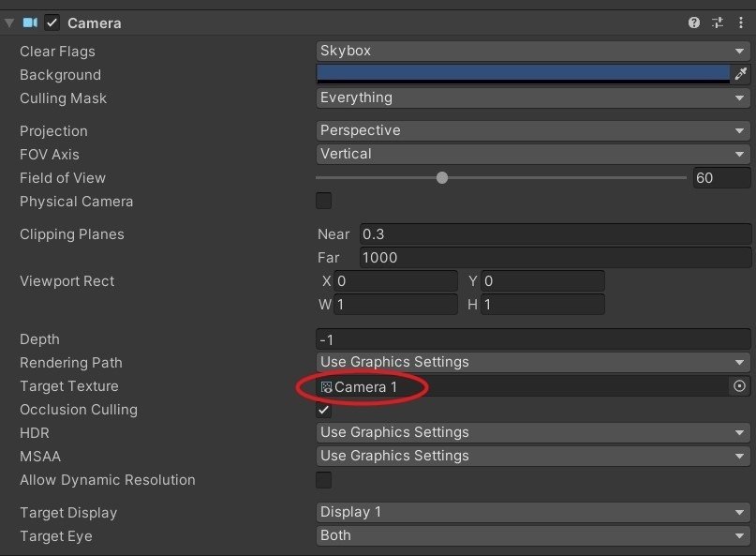
Task: Click the Camera component title
Action: pyautogui.click(x=95, y=23)
